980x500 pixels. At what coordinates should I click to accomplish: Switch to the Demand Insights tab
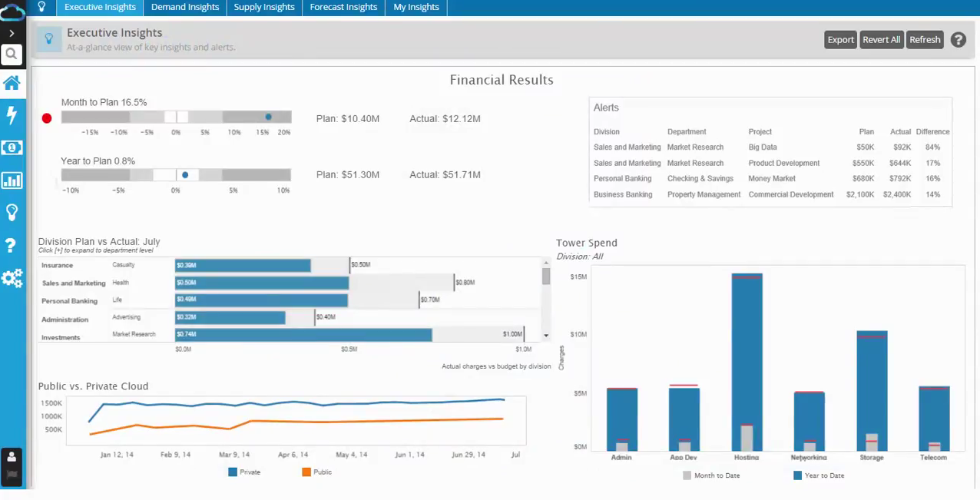[185, 8]
